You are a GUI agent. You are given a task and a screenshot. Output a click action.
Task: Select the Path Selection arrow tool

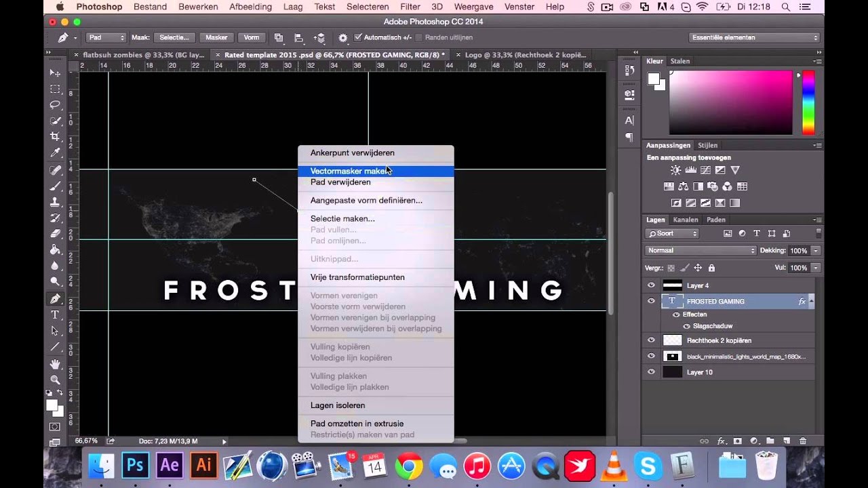(x=55, y=331)
